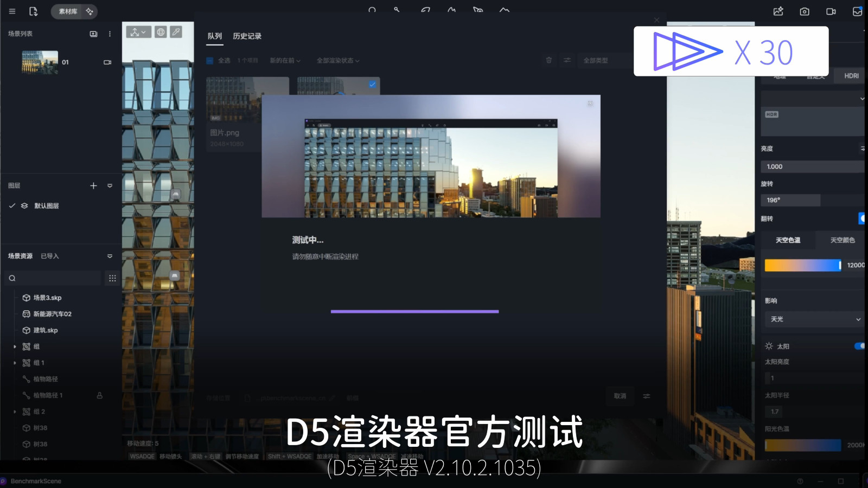Select 建筑.skp in the resource tree

coord(46,330)
